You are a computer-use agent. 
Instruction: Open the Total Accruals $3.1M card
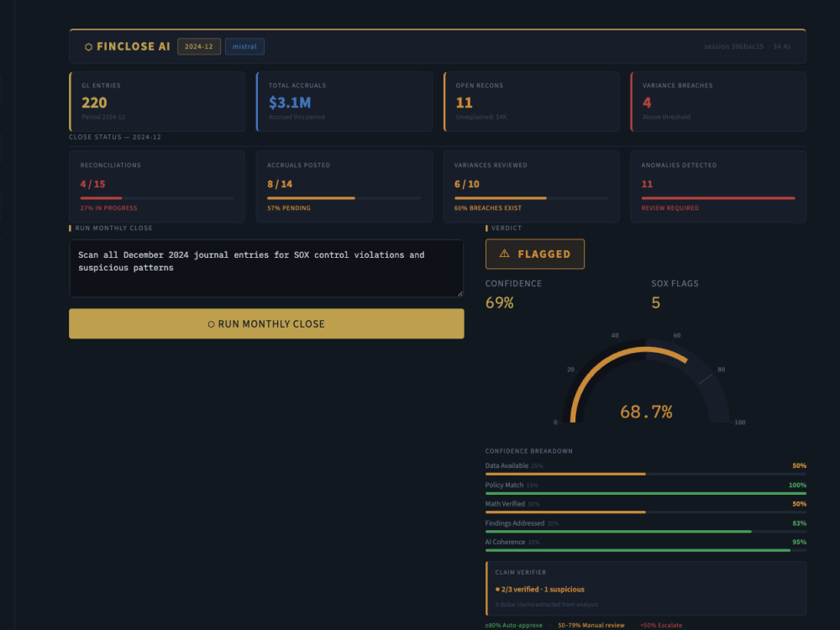click(x=344, y=102)
